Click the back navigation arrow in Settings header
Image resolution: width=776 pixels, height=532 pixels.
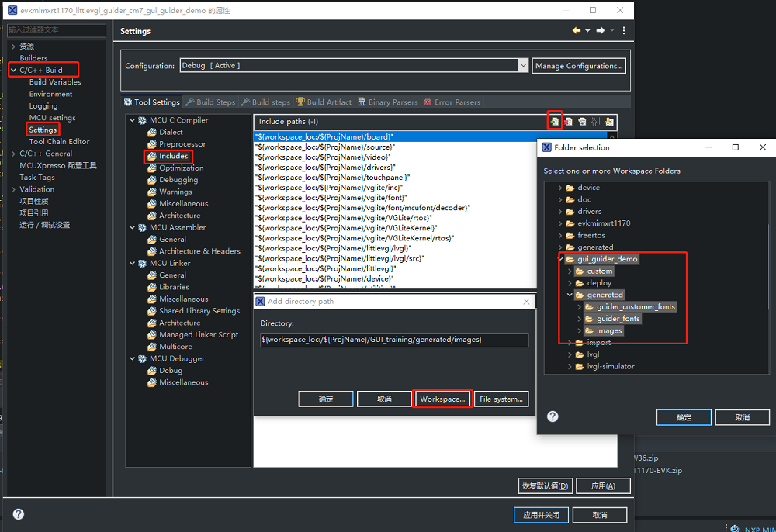click(576, 30)
